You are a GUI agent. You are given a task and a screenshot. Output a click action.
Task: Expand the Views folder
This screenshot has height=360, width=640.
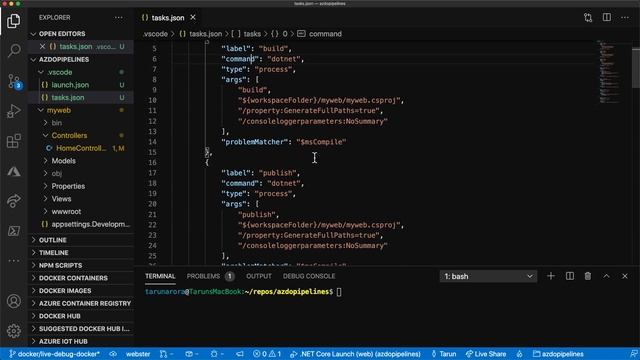pos(81,199)
